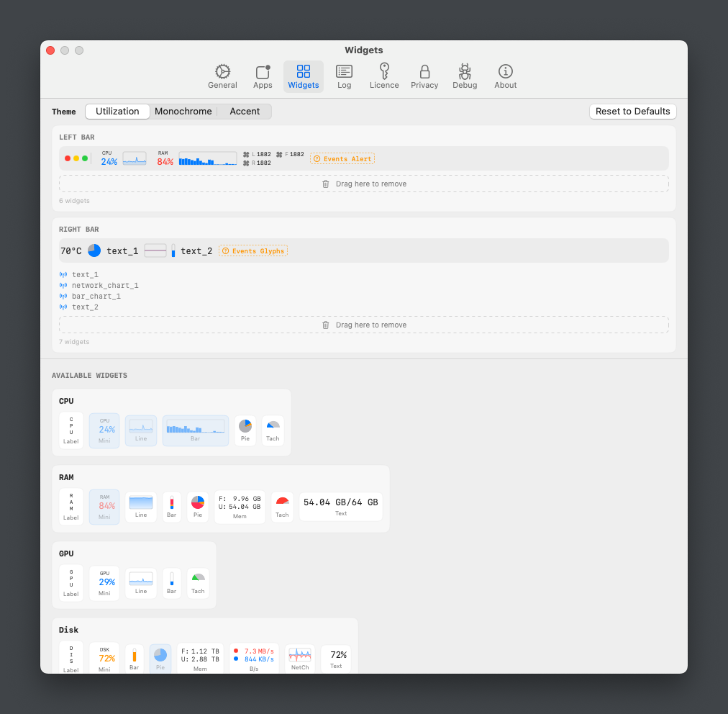Click the Events Alert widget
The image size is (728, 714).
point(342,159)
